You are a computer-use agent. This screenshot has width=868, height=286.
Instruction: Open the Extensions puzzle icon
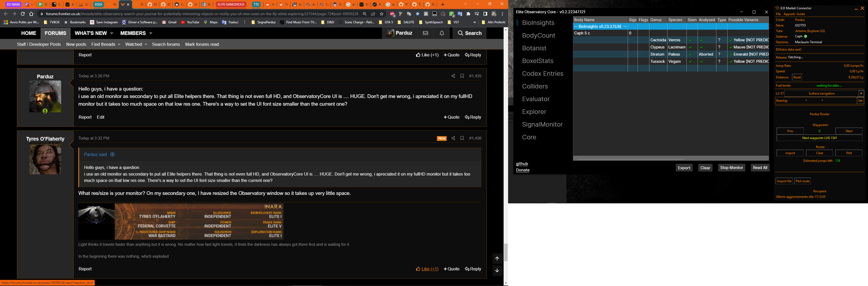tap(468, 14)
